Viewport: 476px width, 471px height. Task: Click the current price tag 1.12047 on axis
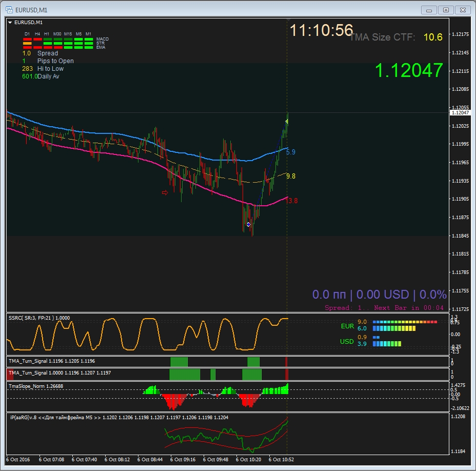point(460,113)
